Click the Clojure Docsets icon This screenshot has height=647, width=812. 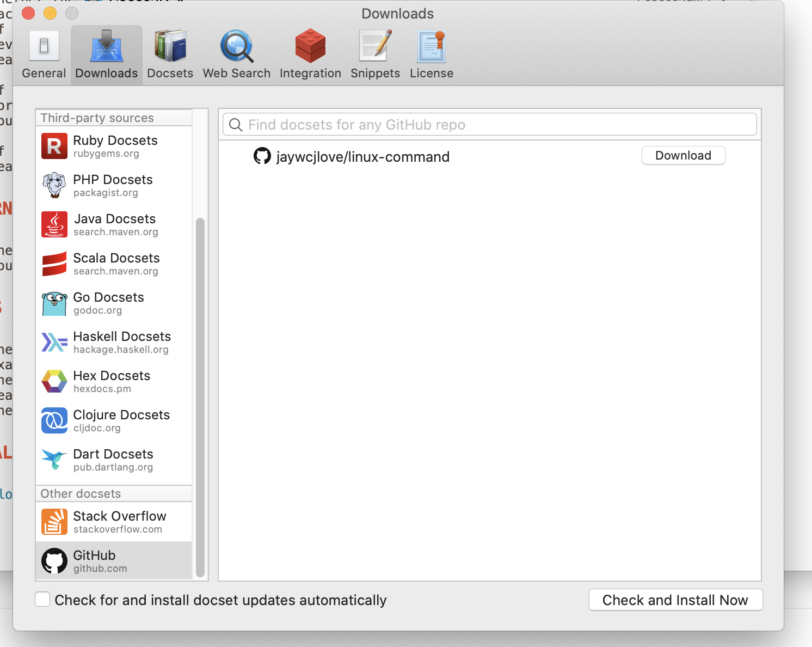[54, 420]
